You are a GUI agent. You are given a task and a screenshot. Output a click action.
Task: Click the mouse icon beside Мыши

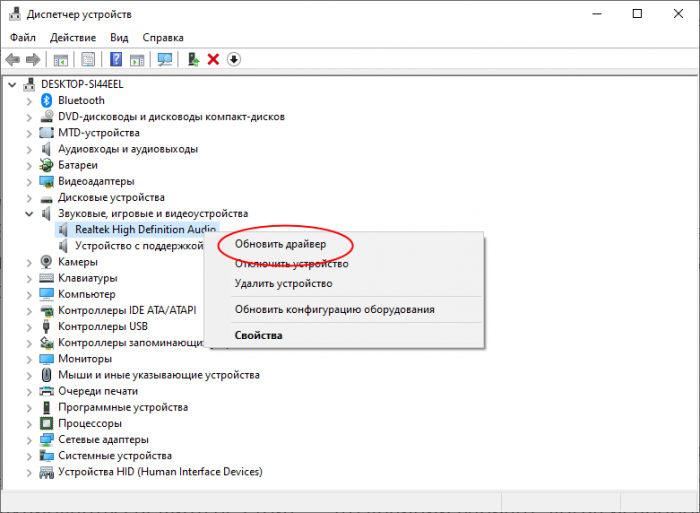46,375
